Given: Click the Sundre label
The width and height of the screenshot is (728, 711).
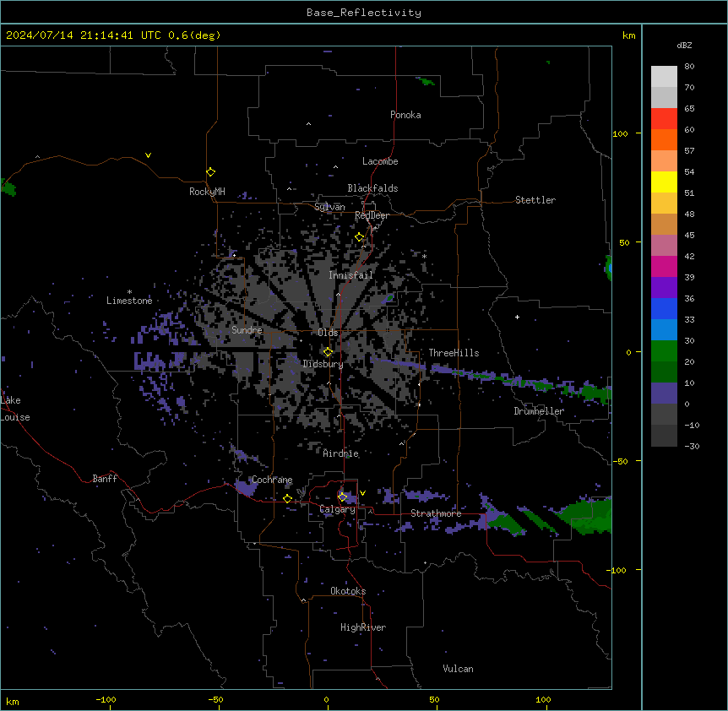Looking at the screenshot, I should pos(247,330).
